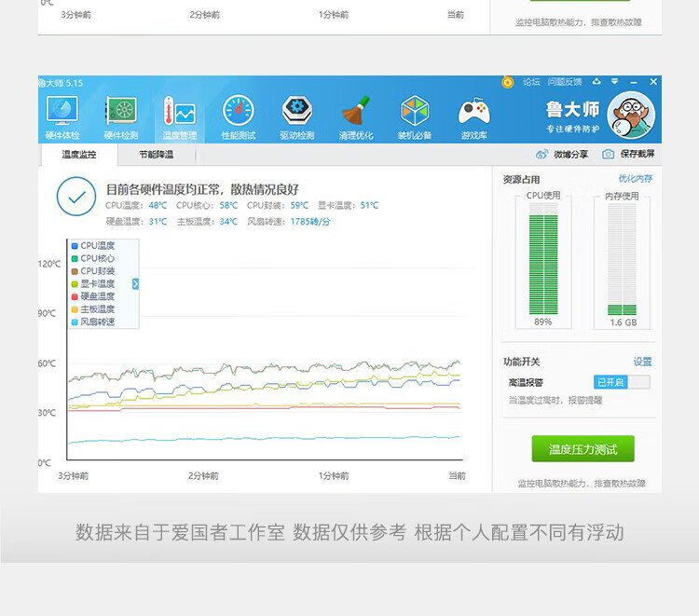Open the 硬件检测 hardware detection icon

coord(120,117)
